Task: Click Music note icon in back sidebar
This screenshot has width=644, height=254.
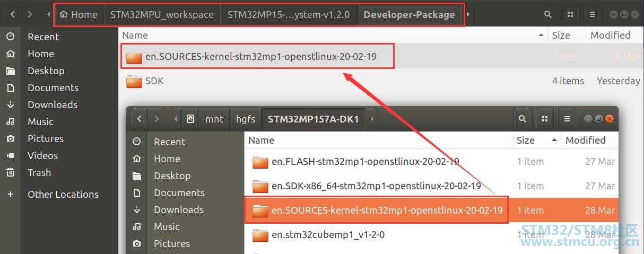Action: tap(10, 121)
